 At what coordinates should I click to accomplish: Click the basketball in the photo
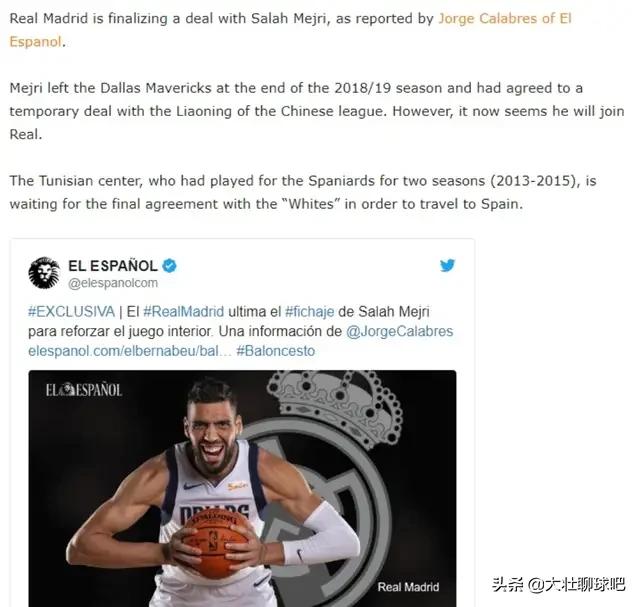click(x=214, y=543)
